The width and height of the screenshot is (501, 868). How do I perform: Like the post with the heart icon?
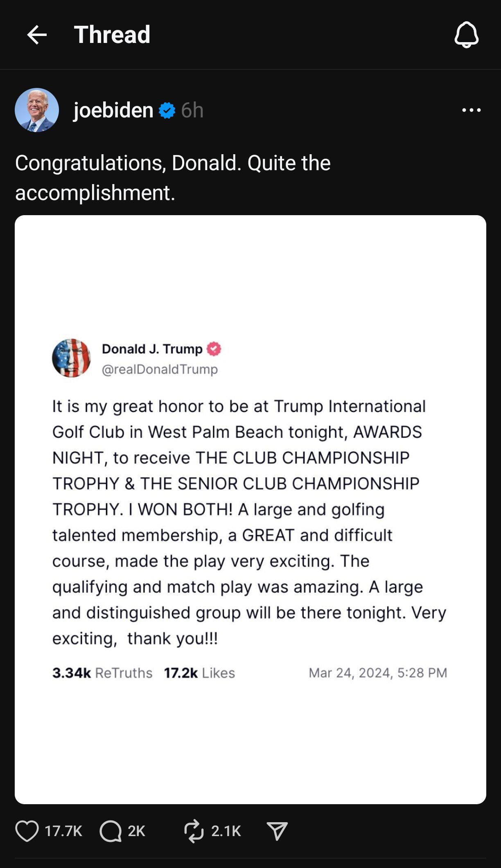pos(27,831)
